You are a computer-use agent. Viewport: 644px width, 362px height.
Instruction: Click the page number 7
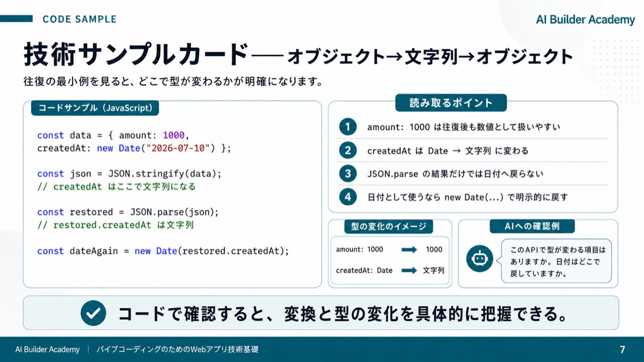(622, 349)
